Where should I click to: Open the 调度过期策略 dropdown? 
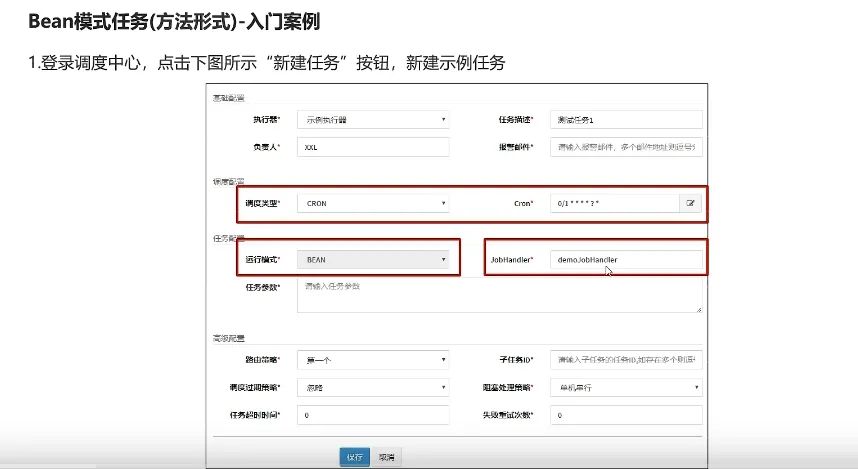[x=373, y=387]
